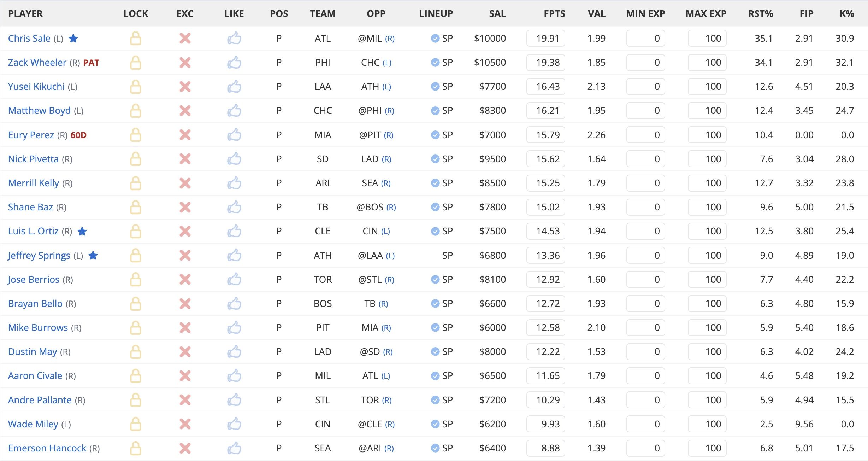Click confirmed lineup check for Chris Sale
The image size is (868, 461).
(435, 38)
